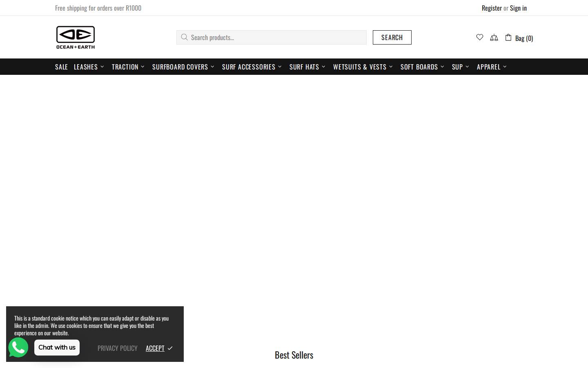The height and width of the screenshot is (368, 588).
Task: Expand the SUP menu chevron
Action: pos(467,67)
